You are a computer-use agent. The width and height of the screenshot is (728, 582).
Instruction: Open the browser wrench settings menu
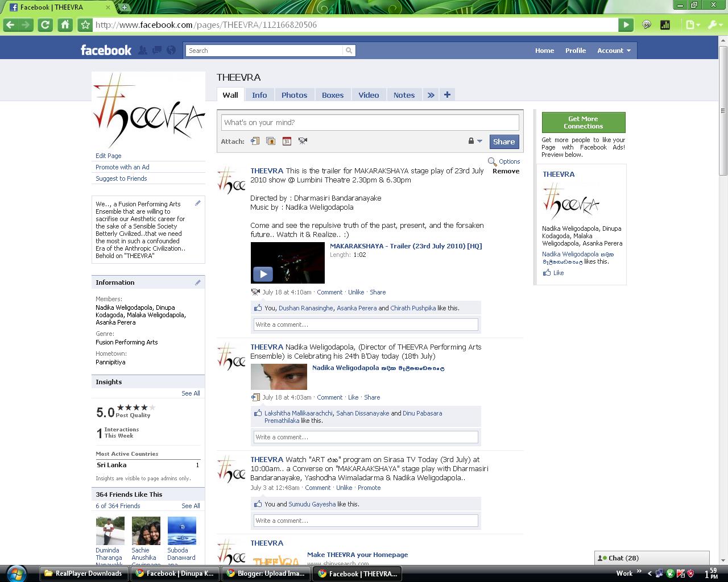[x=714, y=24]
